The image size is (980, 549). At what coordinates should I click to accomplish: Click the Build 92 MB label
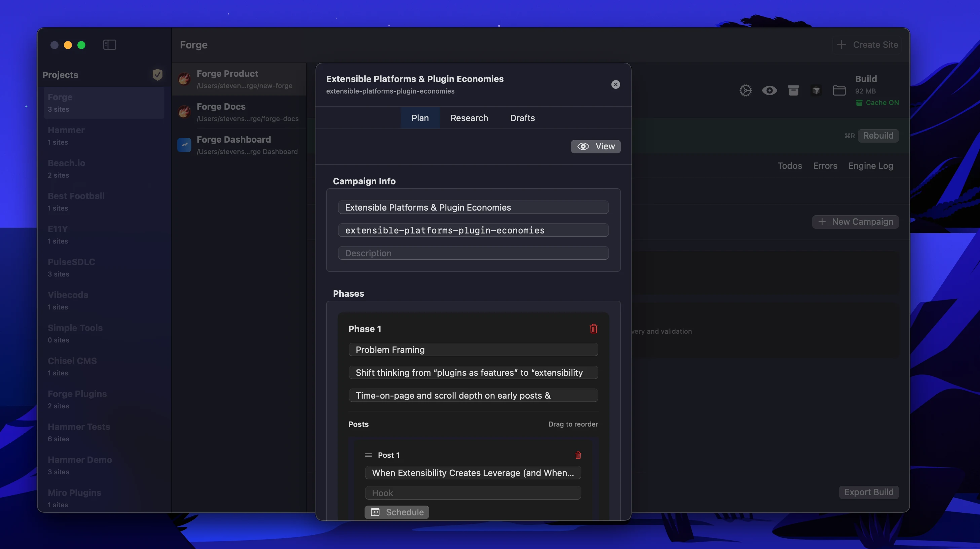tap(866, 84)
